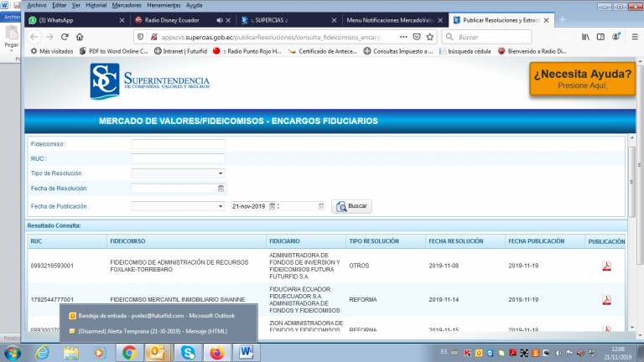
Task: Open calendar next to 21-nov-2019 date
Action: (272, 206)
